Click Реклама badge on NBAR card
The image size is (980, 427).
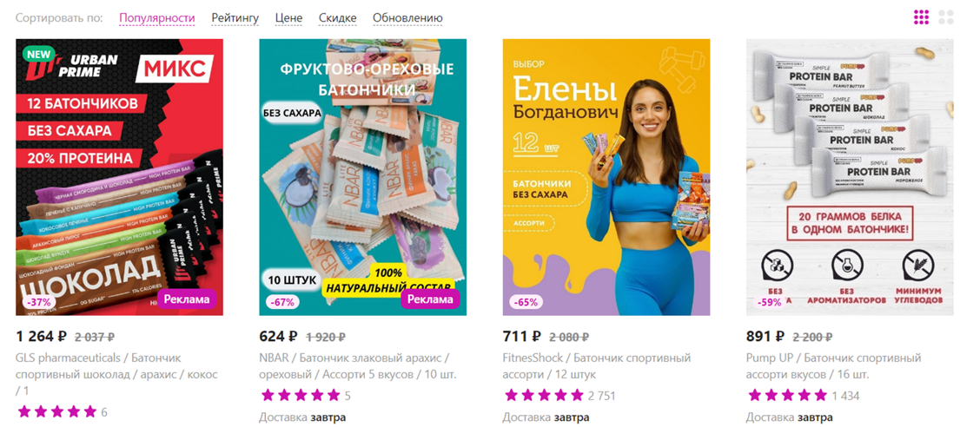point(430,299)
